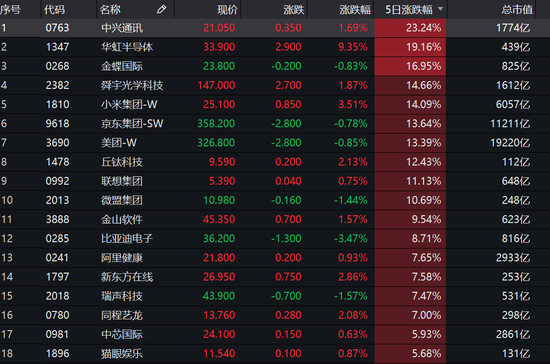The image size is (550, 364).
Task: Open 华虹半导体 stock name
Action: pyautogui.click(x=127, y=47)
